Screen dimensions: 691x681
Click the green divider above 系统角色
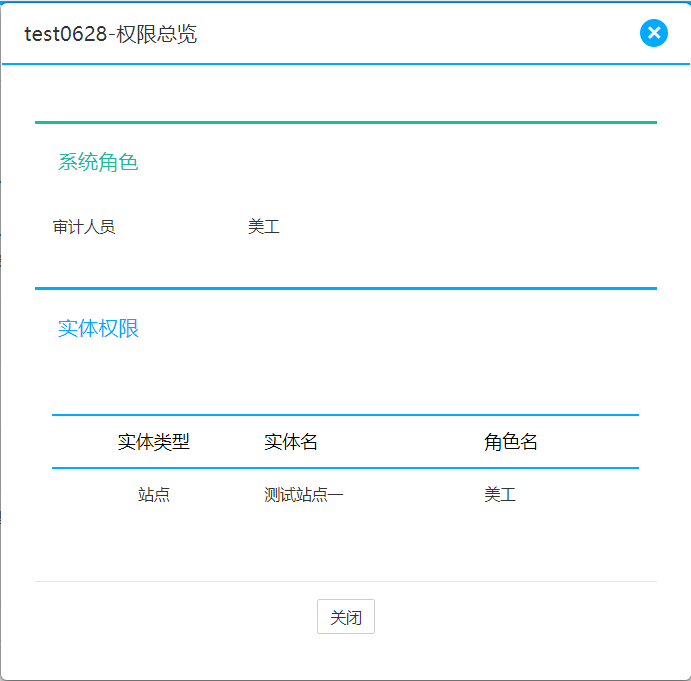click(x=345, y=122)
